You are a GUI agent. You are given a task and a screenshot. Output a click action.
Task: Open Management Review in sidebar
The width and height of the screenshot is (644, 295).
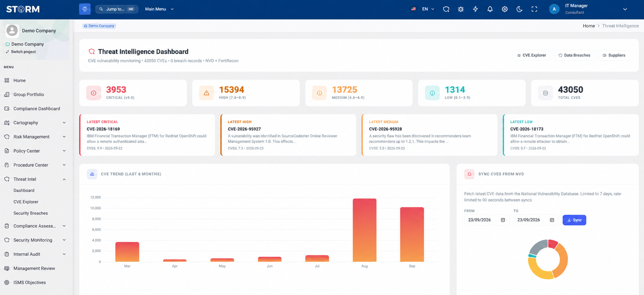tap(35, 268)
